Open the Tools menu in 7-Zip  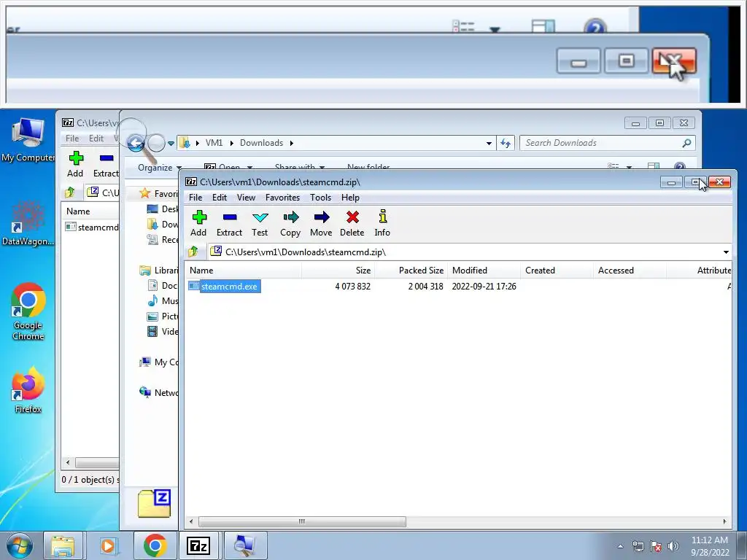click(x=320, y=197)
